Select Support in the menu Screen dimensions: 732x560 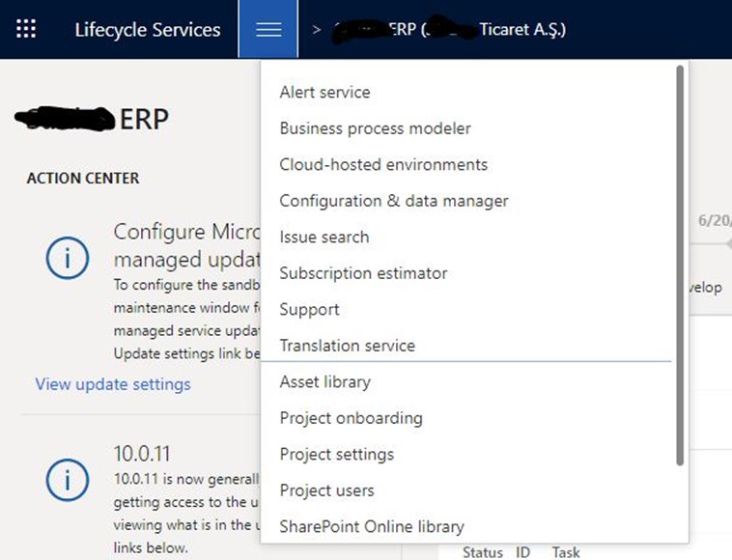pos(309,310)
